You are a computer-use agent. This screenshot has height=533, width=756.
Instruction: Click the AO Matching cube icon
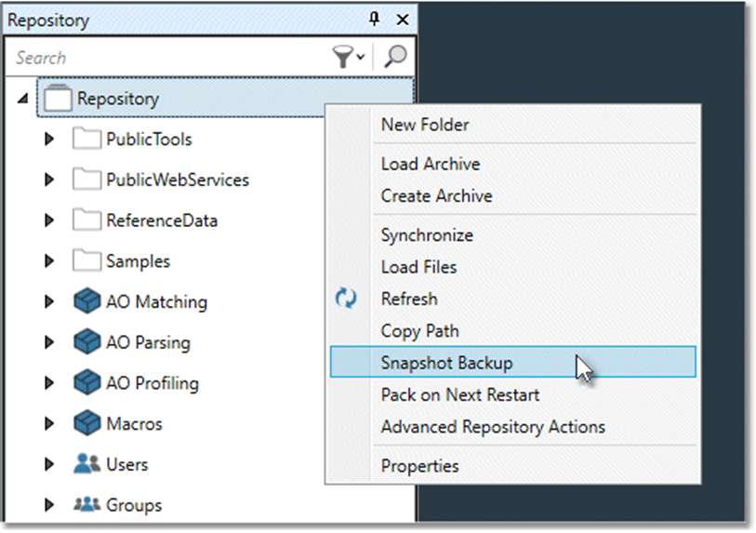pos(86,301)
